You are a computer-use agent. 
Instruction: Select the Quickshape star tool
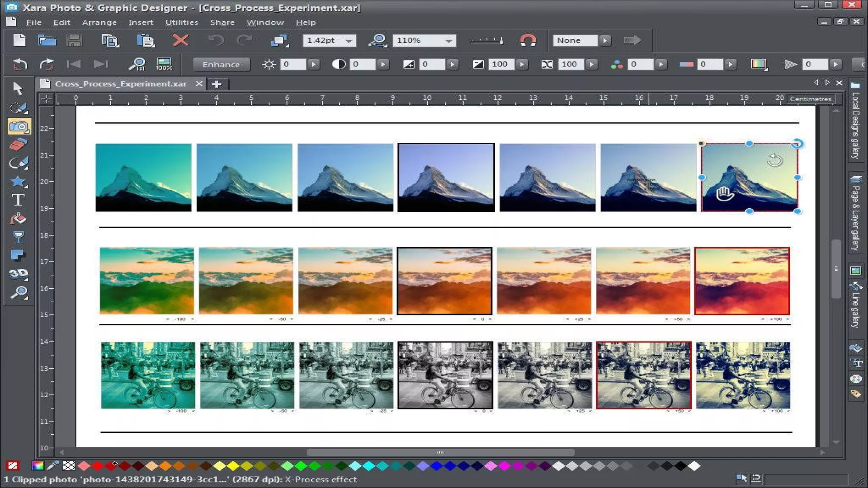tap(18, 182)
